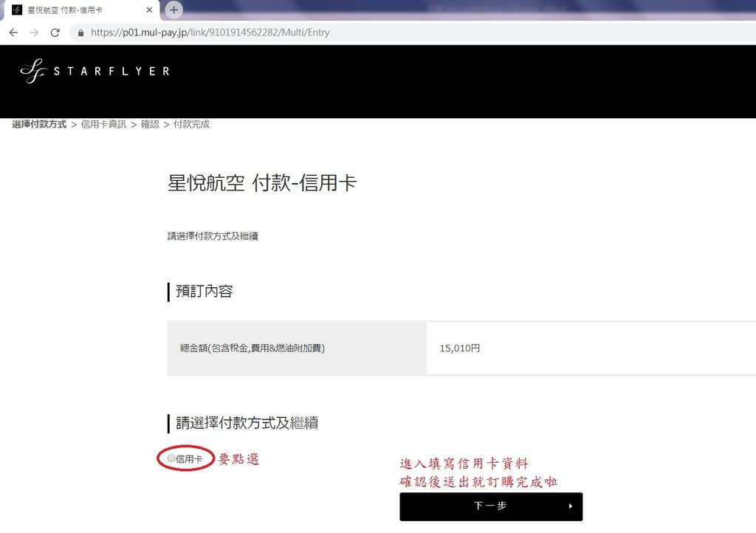Click 選擇付款方式 breadcrumb step
The image size is (756, 533).
pos(39,124)
